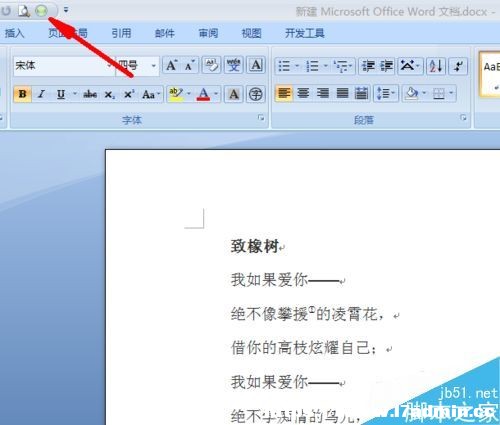This screenshot has height=425, width=500.
Task: Click the green round quick access icon
Action: 42,11
